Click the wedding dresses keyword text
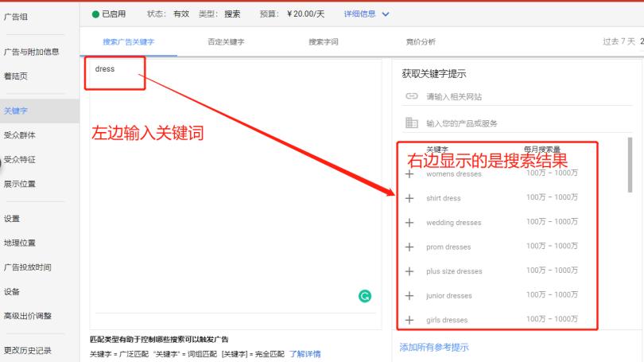 (x=454, y=222)
